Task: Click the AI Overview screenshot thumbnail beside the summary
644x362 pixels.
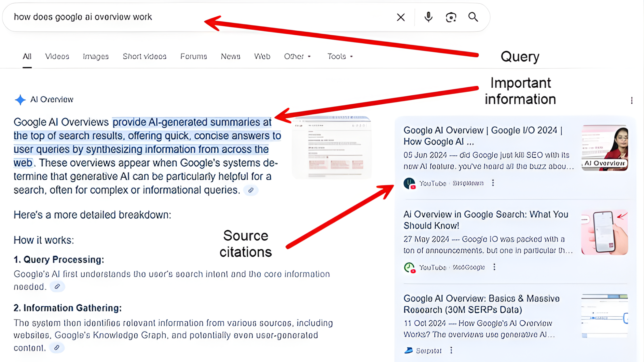Action: (x=331, y=147)
